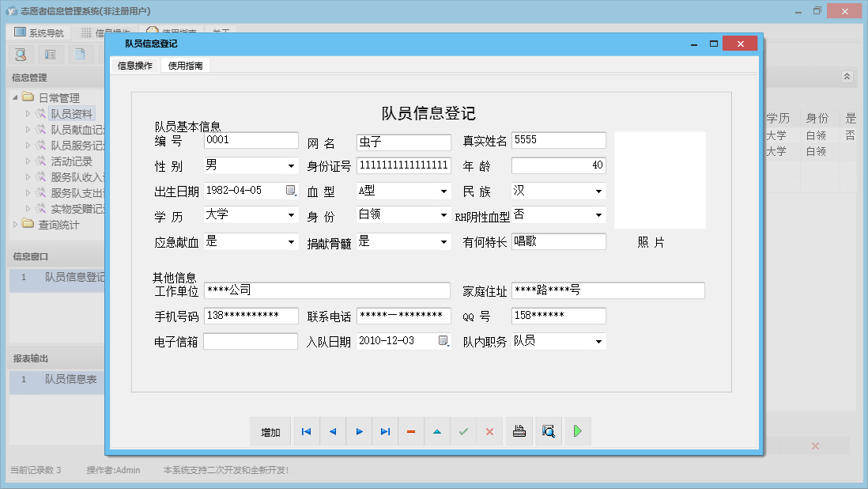Click the green checkmark save icon
Image resolution: width=868 pixels, height=489 pixels.
[463, 432]
